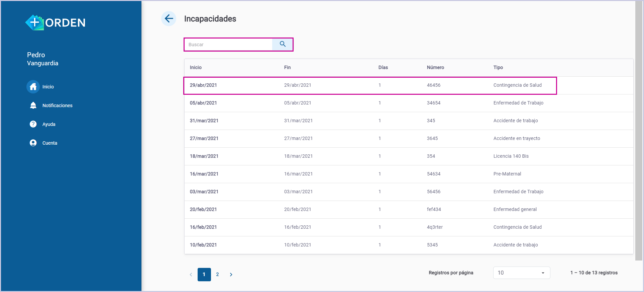Viewport: 644px width, 292px height.
Task: Open the Inicio menu item
Action: (x=48, y=87)
